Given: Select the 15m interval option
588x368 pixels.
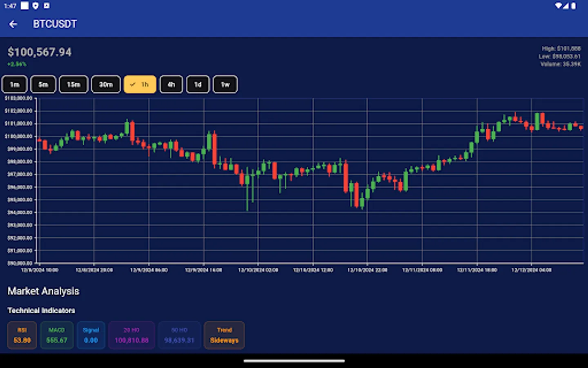Looking at the screenshot, I should 73,84.
